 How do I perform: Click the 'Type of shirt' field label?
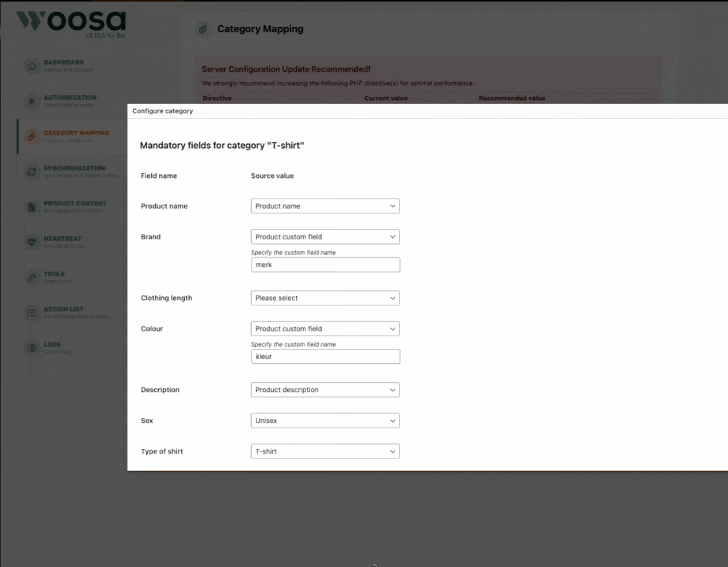click(161, 451)
